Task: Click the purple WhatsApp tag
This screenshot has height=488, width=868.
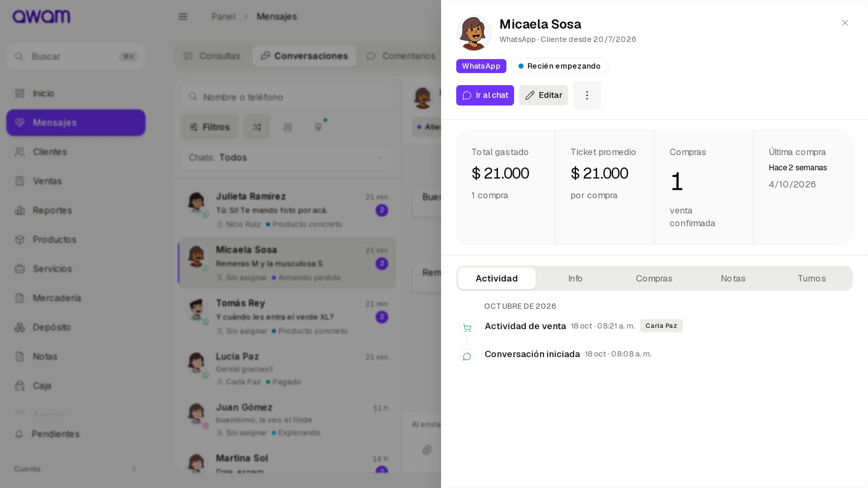Action: [x=481, y=66]
